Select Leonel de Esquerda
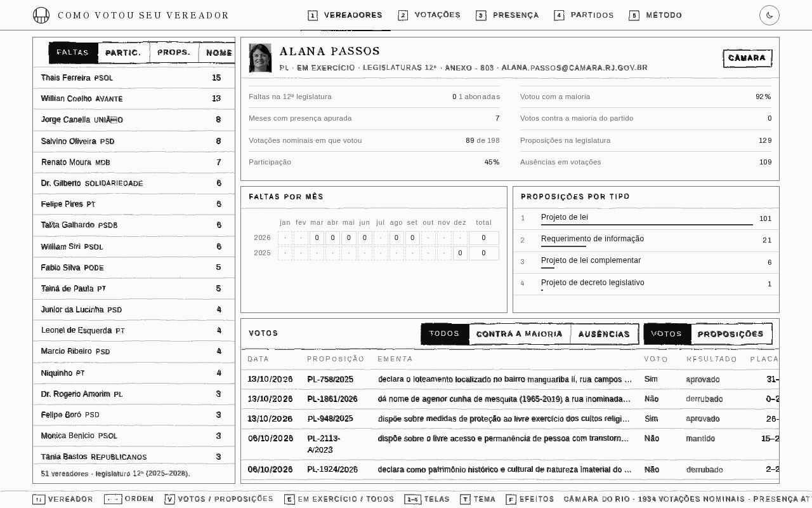 (x=134, y=330)
